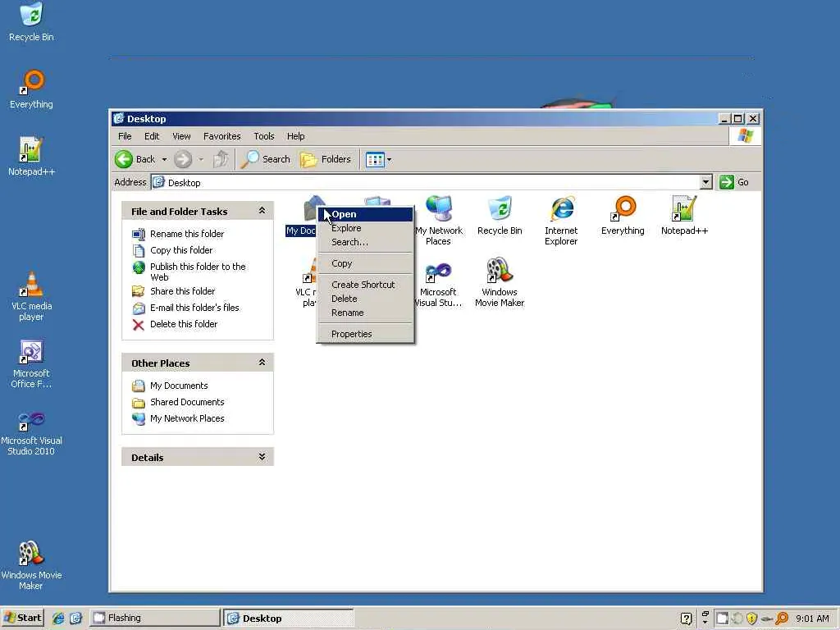Image resolution: width=840 pixels, height=630 pixels.
Task: Choose Properties in context menu
Action: pos(365,335)
